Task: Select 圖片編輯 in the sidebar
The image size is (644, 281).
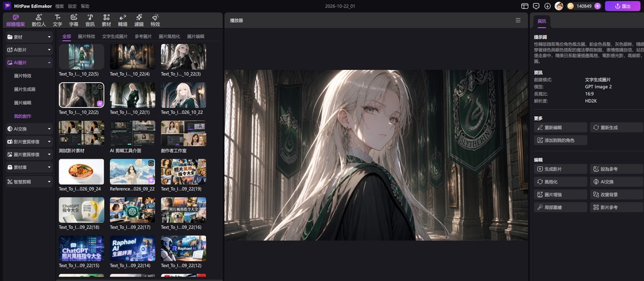Action: point(22,102)
